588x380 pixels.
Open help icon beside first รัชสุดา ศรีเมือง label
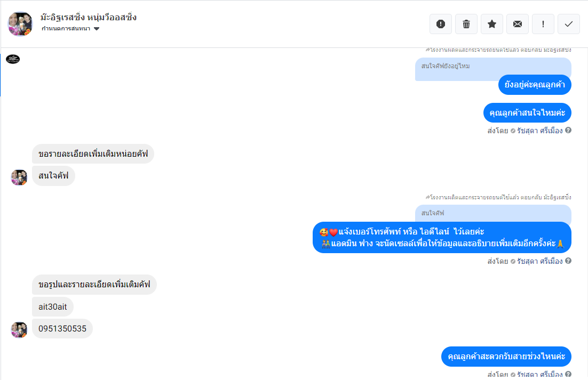(x=568, y=130)
